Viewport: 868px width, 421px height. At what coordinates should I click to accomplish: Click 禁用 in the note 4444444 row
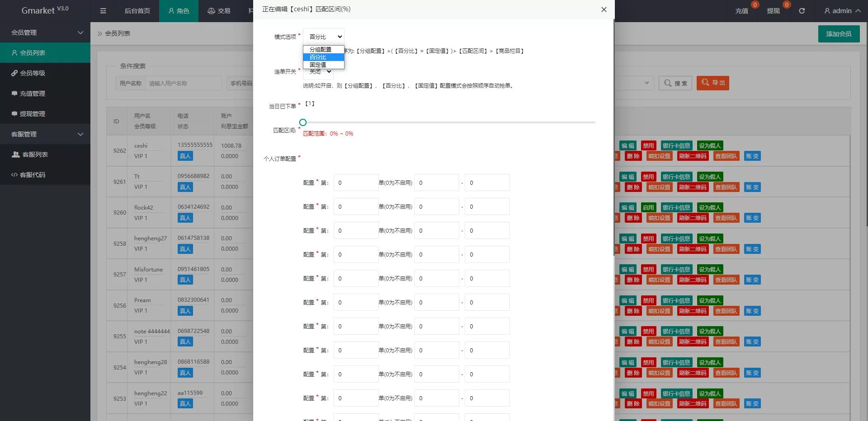[x=648, y=331]
